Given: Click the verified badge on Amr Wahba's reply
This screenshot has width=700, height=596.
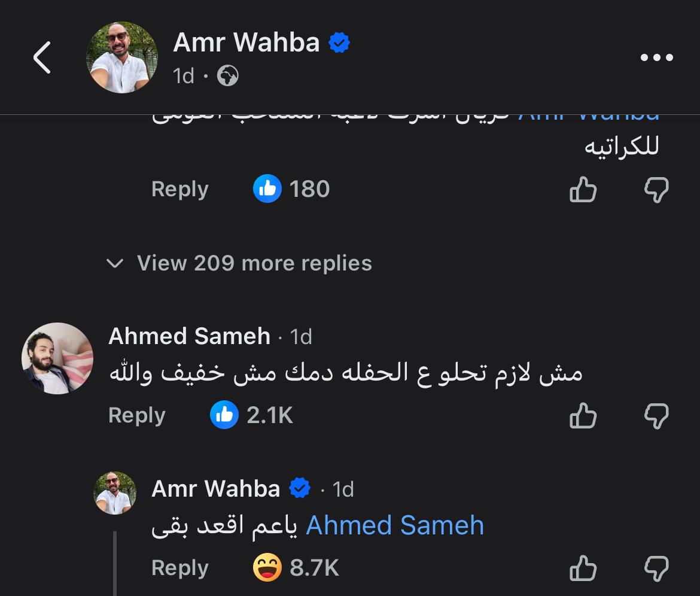Looking at the screenshot, I should 300,488.
